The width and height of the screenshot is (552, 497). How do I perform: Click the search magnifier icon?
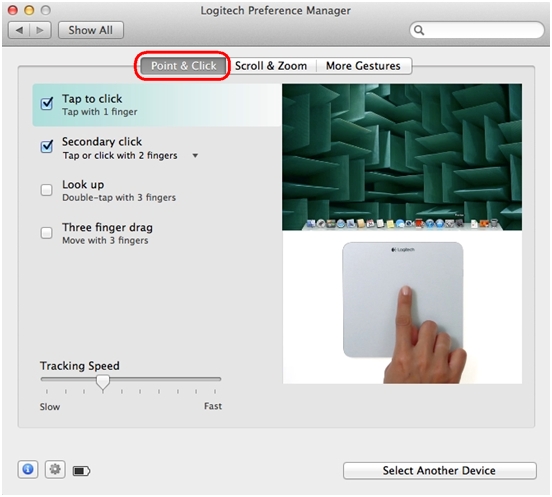click(x=419, y=30)
